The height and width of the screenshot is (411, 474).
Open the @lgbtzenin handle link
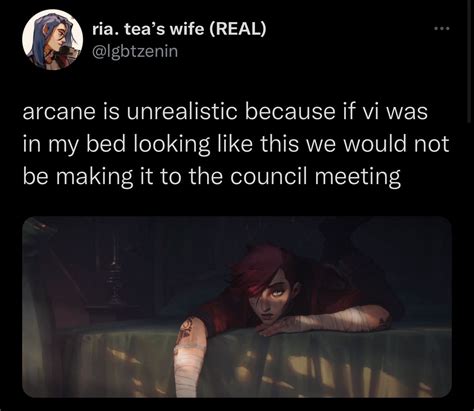tap(135, 52)
